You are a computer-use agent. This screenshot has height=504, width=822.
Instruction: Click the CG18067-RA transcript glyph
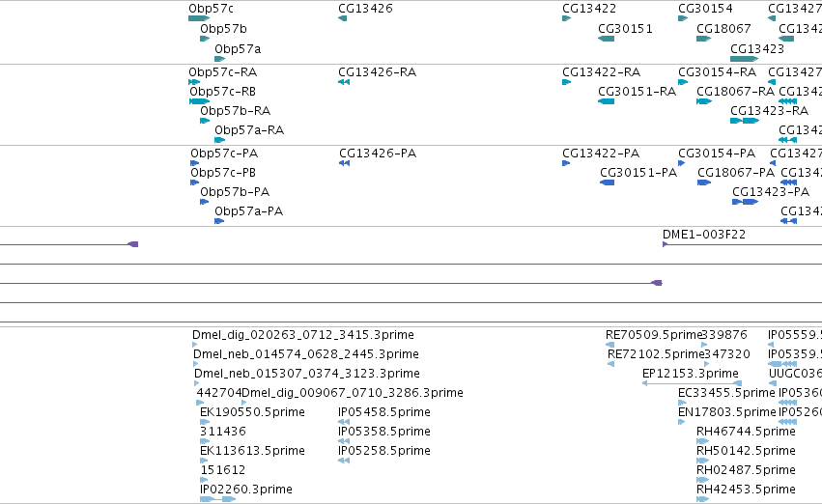704,101
